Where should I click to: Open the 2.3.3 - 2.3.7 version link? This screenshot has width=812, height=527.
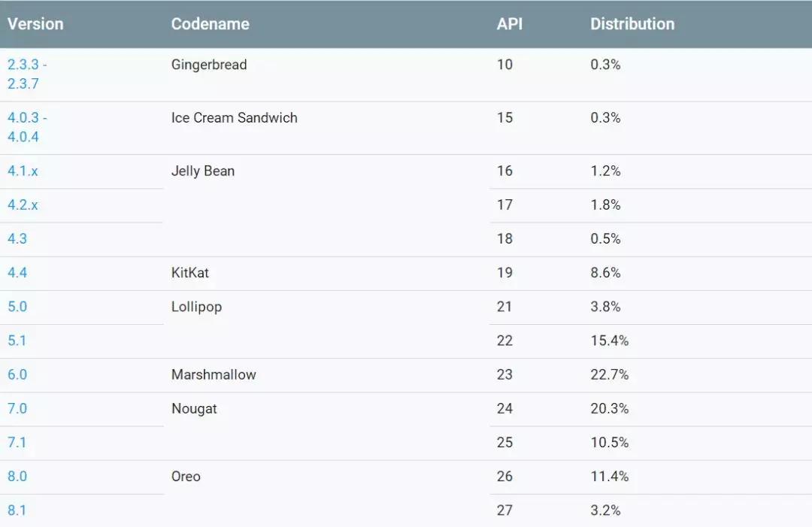pyautogui.click(x=27, y=74)
